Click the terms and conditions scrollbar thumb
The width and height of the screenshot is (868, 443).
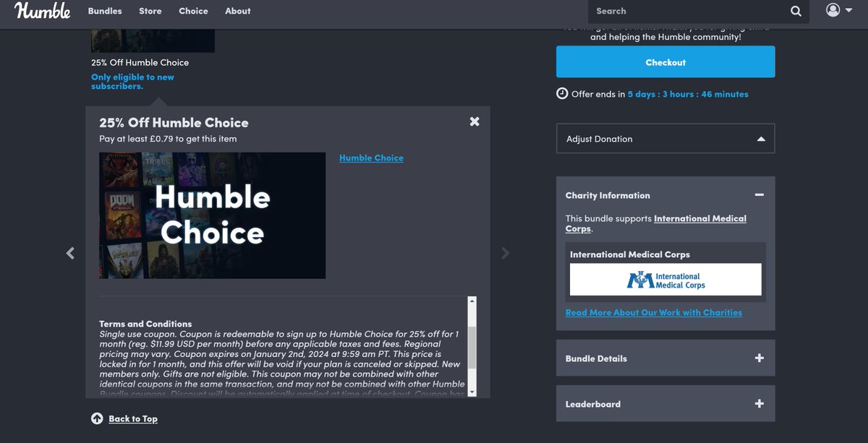coord(472,348)
